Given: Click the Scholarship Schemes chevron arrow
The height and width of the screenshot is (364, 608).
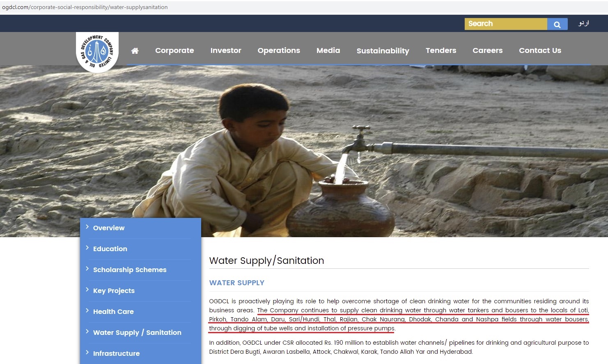Looking at the screenshot, I should 87,268.
